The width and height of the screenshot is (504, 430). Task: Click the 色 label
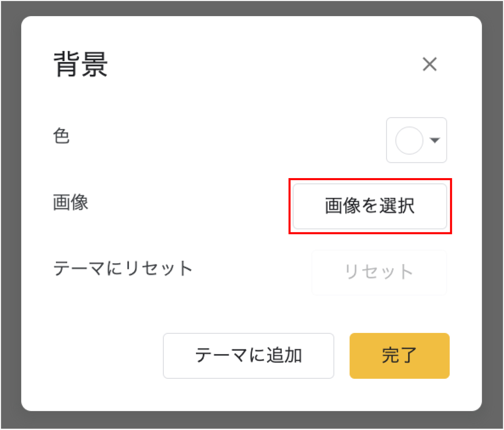click(62, 136)
